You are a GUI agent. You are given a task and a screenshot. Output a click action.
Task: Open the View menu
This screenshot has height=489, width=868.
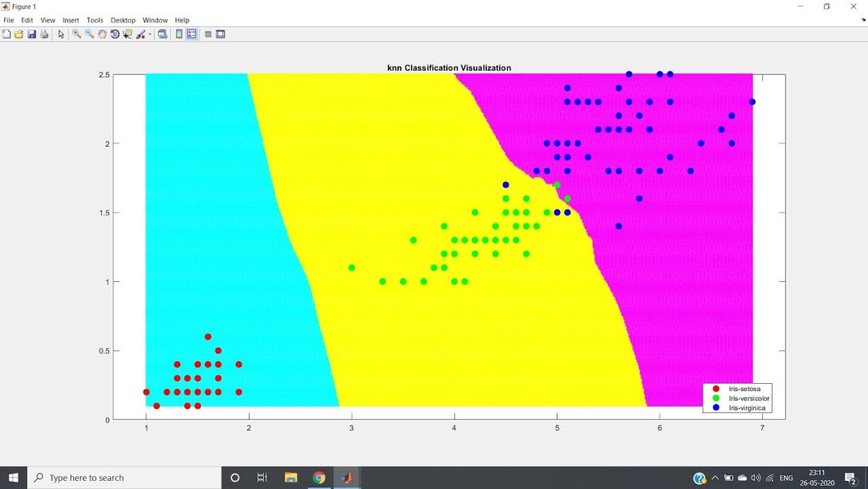(47, 20)
